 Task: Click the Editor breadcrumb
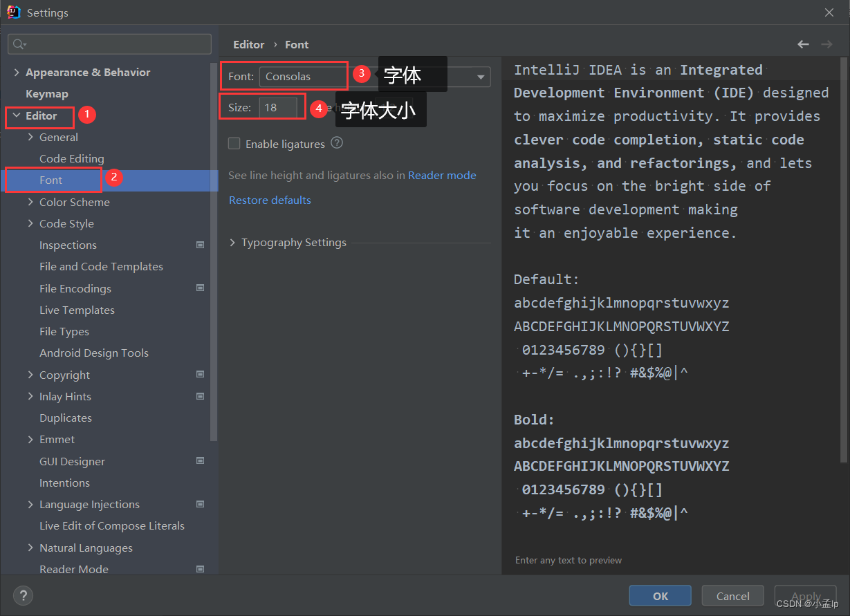point(249,44)
